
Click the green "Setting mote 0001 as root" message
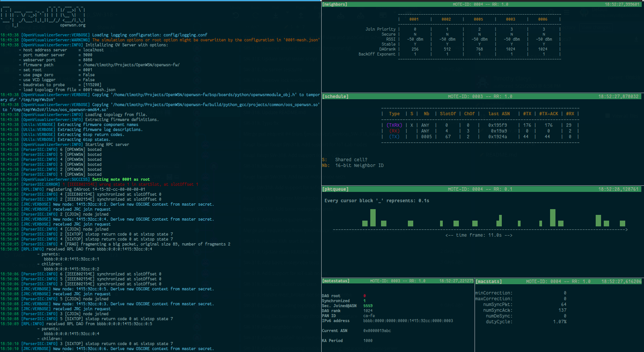121,179
